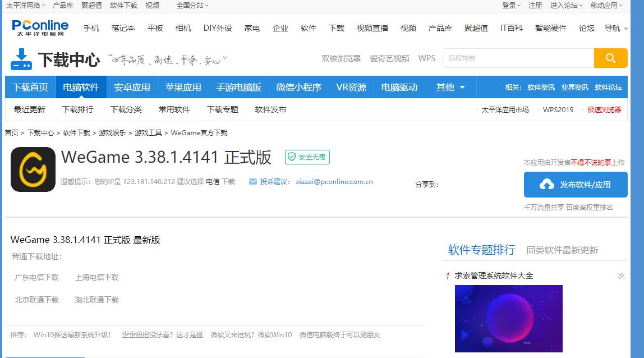The width and height of the screenshot is (644, 358).
Task: Click inside the 远程控制 search input field
Action: (x=516, y=58)
